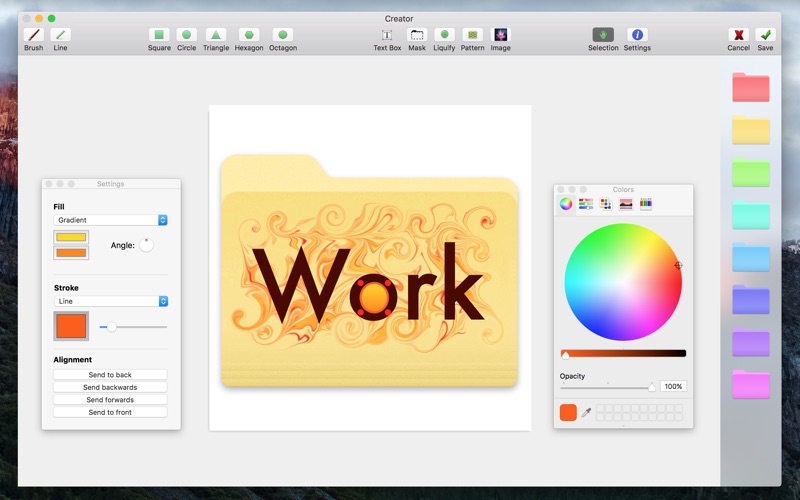Adjust the Opacity slider
The width and height of the screenshot is (800, 500).
point(608,387)
